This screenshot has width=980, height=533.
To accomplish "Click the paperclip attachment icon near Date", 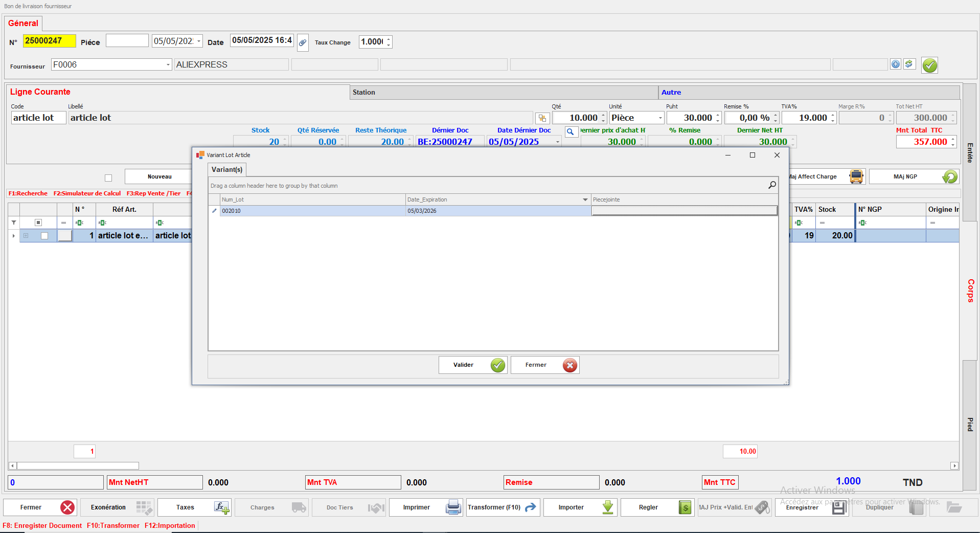I will click(303, 42).
